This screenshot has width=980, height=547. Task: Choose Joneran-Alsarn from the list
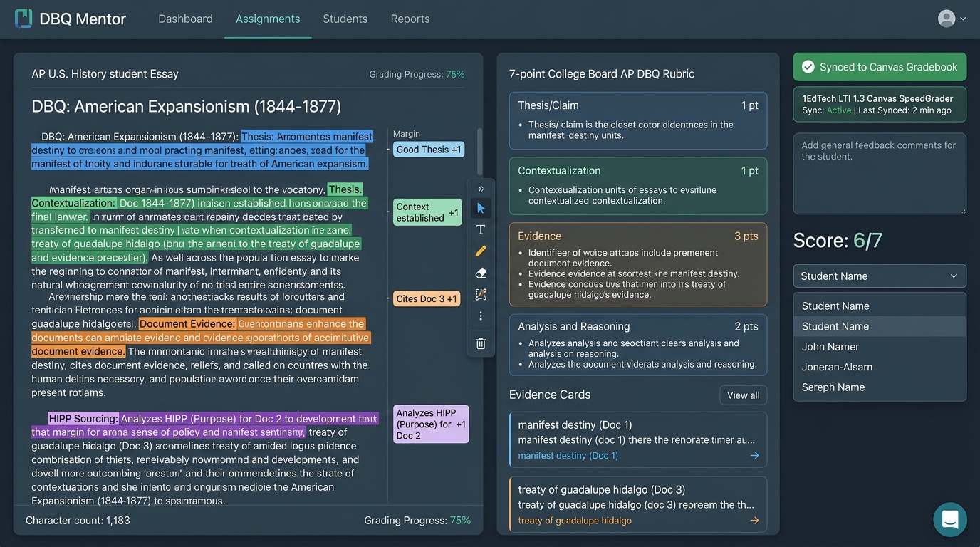[880, 367]
